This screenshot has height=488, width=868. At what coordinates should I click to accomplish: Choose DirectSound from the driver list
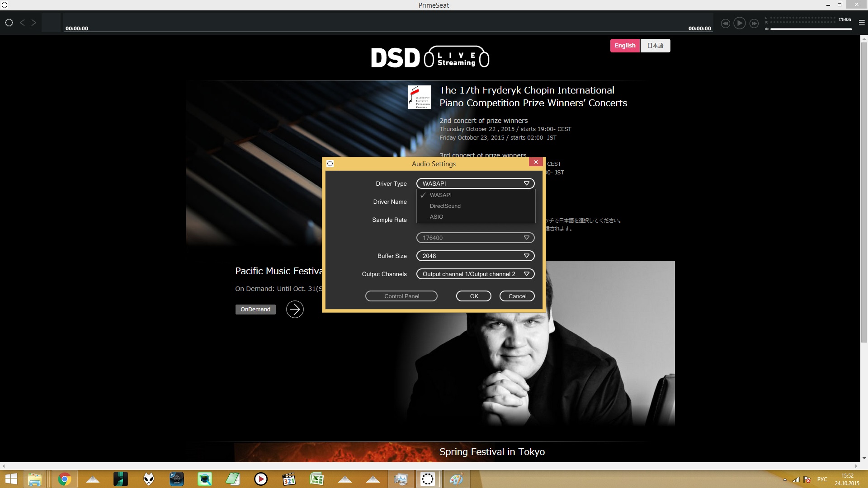click(476, 206)
